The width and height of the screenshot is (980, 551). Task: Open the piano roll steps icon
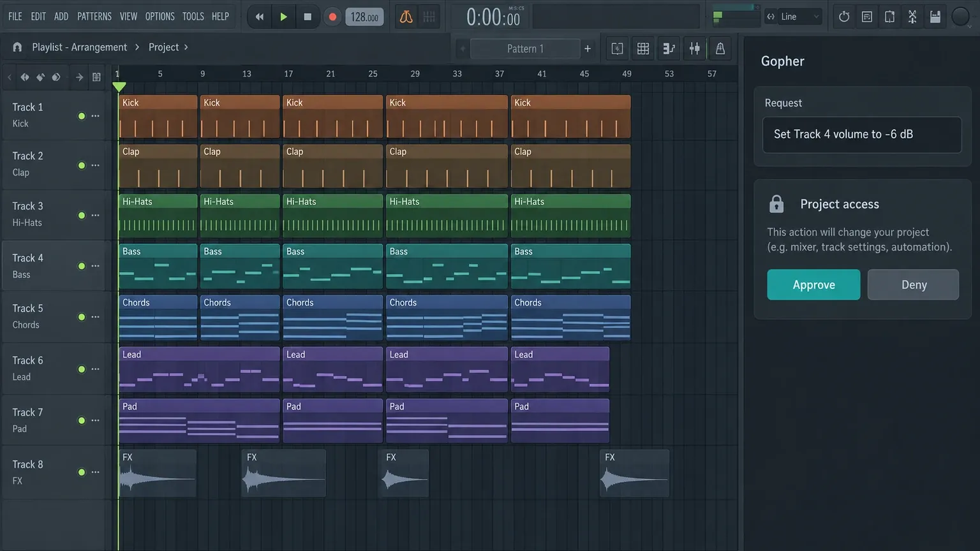pos(669,48)
